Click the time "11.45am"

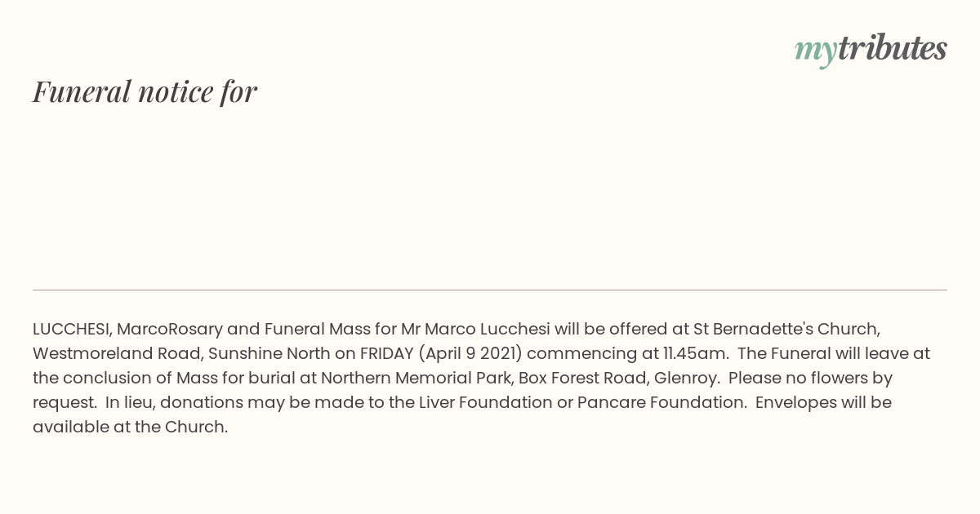pos(695,353)
